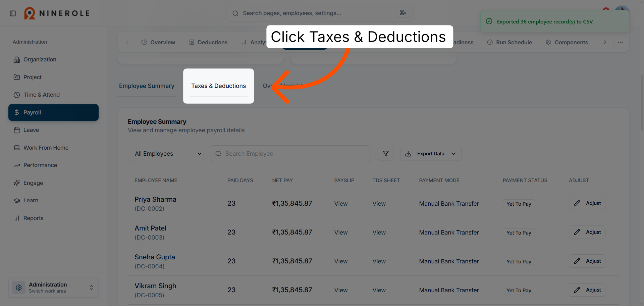Image resolution: width=644 pixels, height=306 pixels.
Task: Open Leave section in sidebar
Action: coord(53,130)
